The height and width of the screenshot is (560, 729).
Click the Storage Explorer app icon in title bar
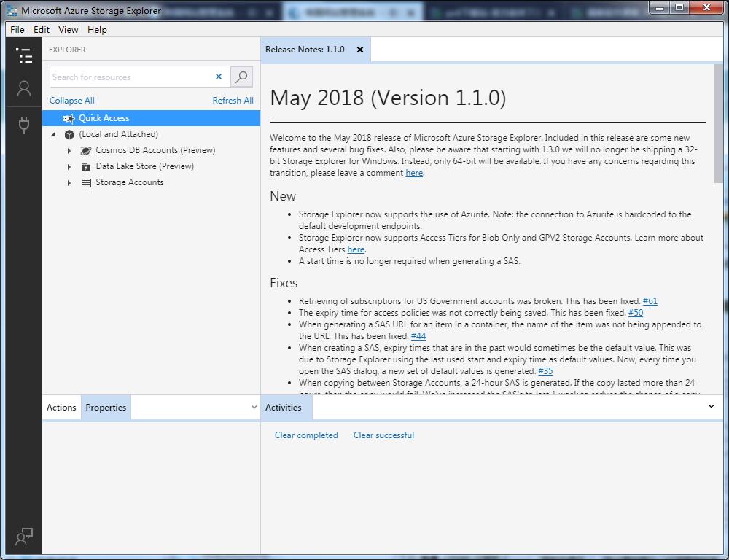[12, 11]
